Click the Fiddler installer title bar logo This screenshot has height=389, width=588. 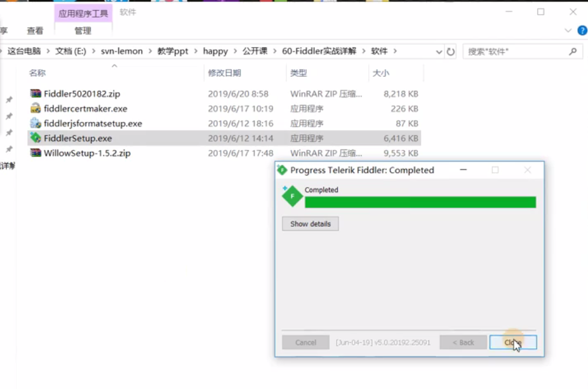(282, 170)
